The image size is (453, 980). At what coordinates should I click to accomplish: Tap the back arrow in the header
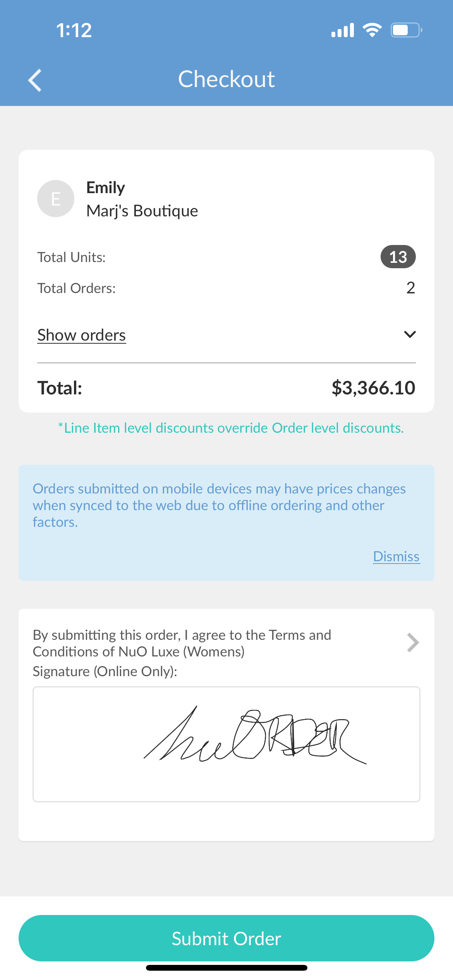click(35, 80)
